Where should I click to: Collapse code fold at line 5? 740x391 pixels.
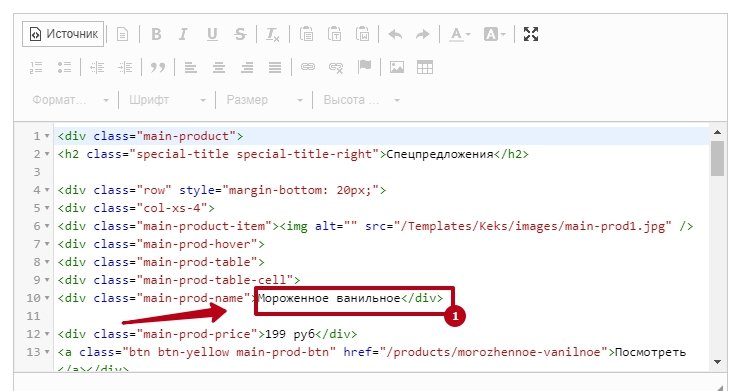coord(47,208)
